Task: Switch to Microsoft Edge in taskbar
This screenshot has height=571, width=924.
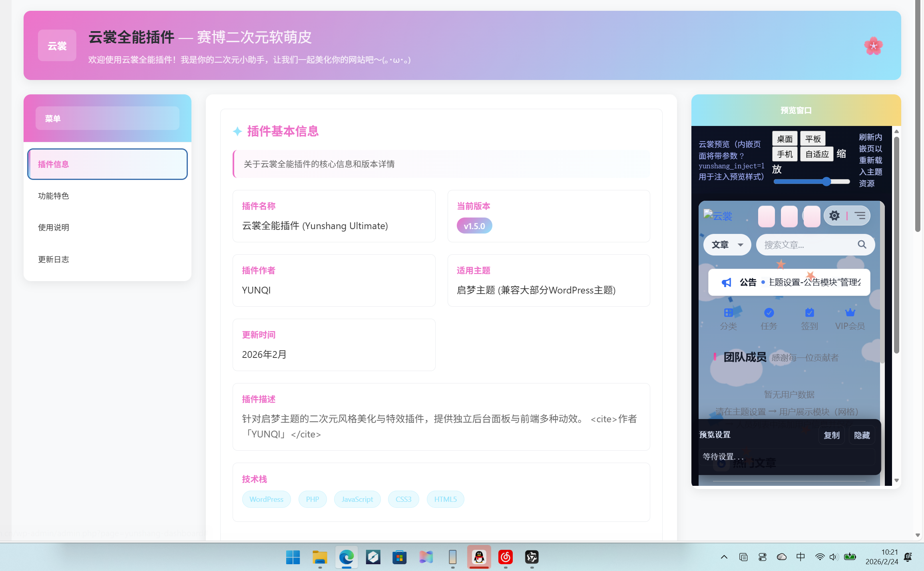Action: point(346,557)
